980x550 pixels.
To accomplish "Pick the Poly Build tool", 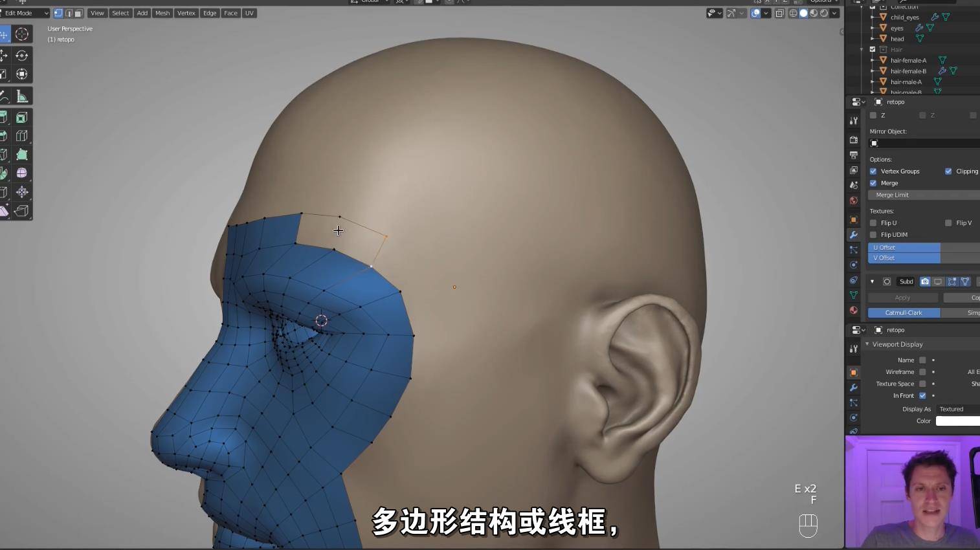I will [22, 155].
